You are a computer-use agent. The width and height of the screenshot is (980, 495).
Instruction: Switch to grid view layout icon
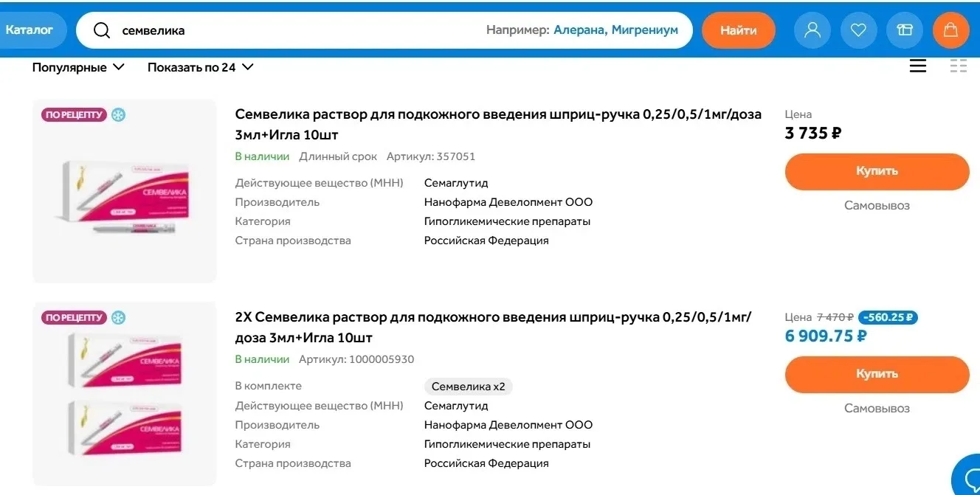pyautogui.click(x=959, y=66)
